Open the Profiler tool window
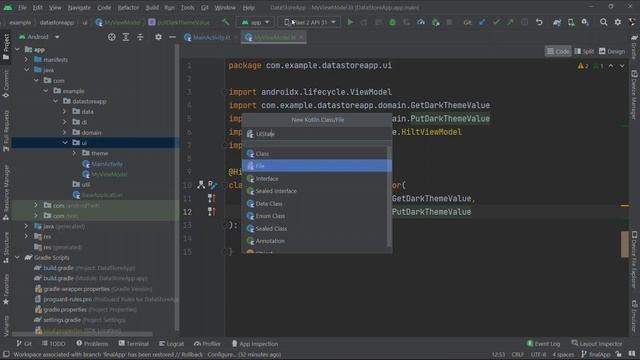The width and height of the screenshot is (640, 360). [x=207, y=344]
